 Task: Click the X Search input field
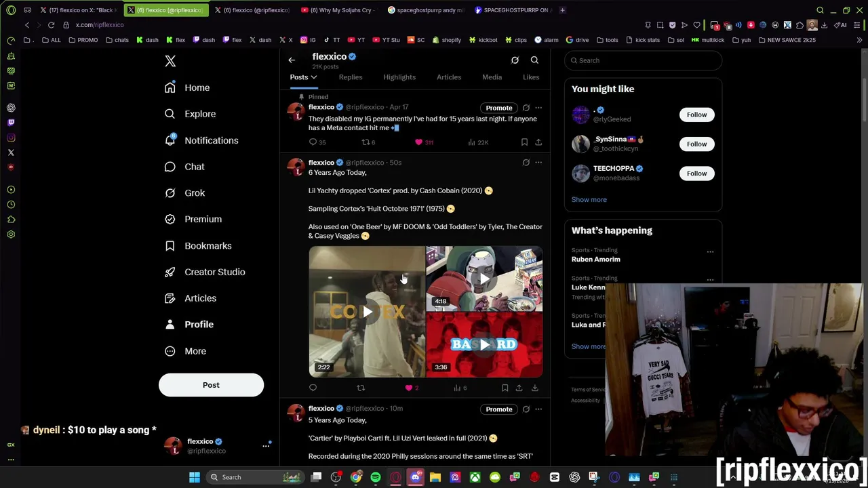coord(643,60)
